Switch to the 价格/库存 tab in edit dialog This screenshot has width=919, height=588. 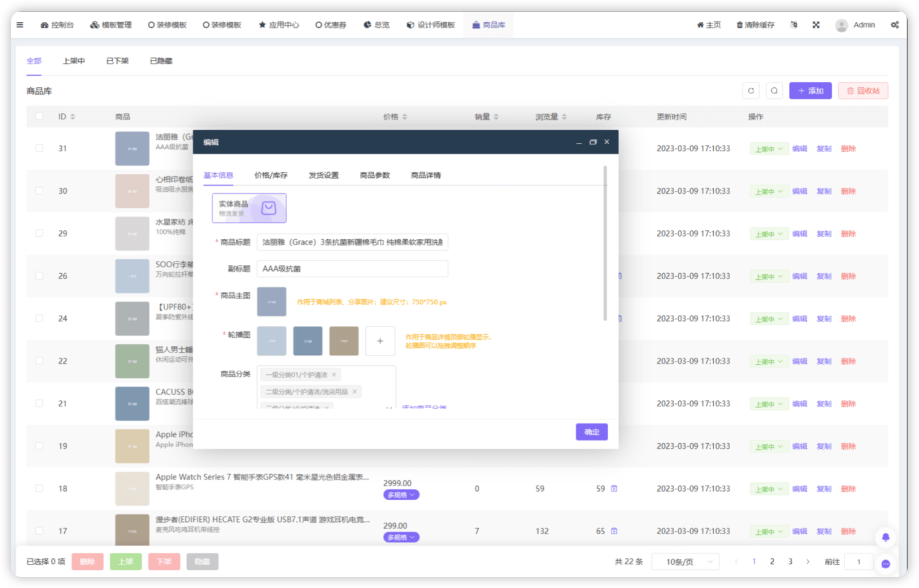271,176
